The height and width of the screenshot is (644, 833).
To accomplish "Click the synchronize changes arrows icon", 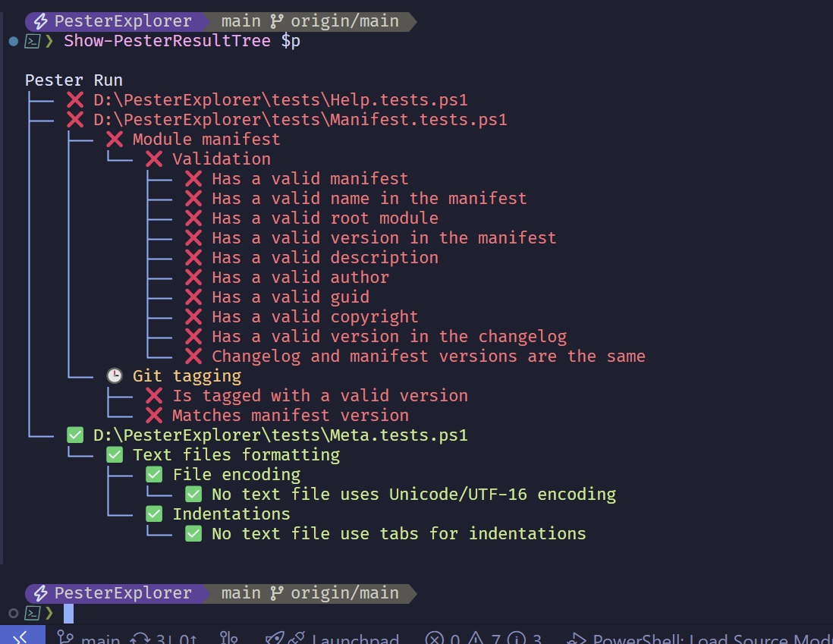I will coord(141,638).
